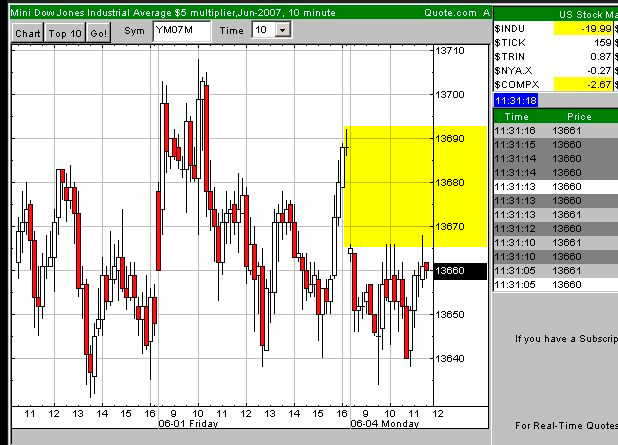Select the $INDU index row
This screenshot has width=618, height=445.
555,29
